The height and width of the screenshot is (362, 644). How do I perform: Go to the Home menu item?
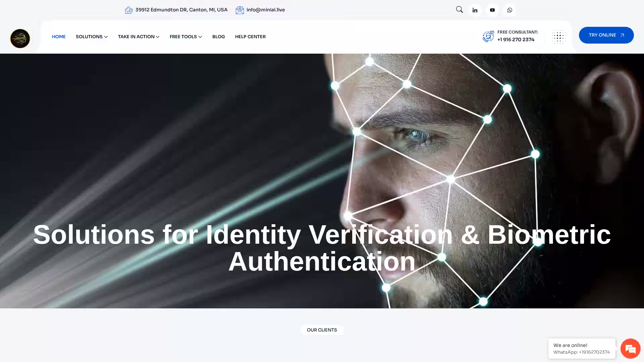click(x=59, y=37)
